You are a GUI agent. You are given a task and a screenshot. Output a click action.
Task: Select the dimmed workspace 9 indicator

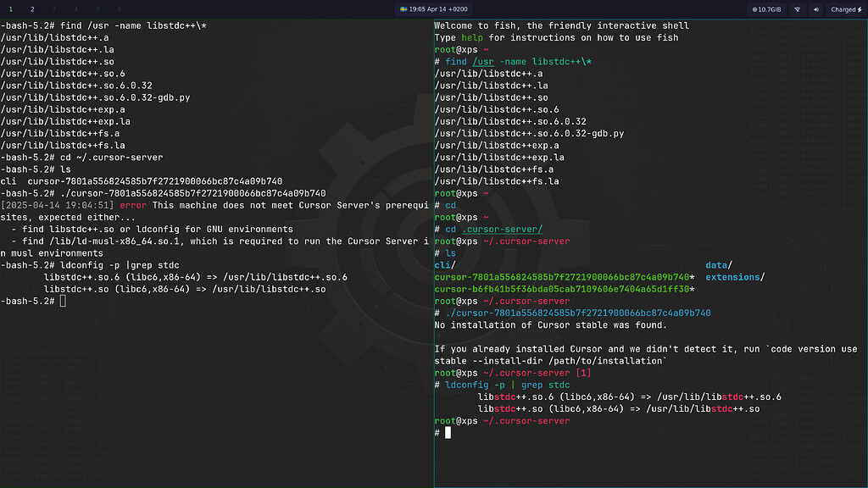(97, 8)
